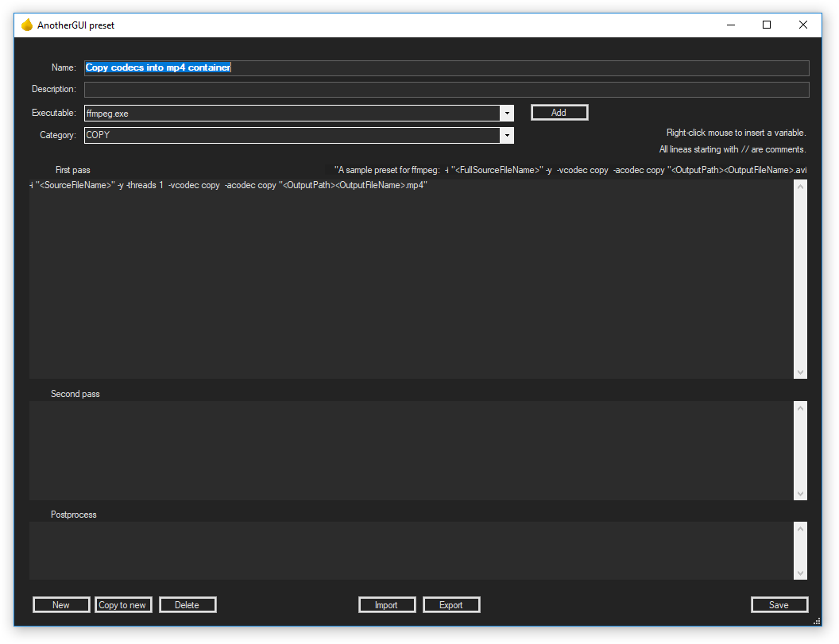
Task: Click Second pass scrollbar down arrow
Action: pos(801,494)
